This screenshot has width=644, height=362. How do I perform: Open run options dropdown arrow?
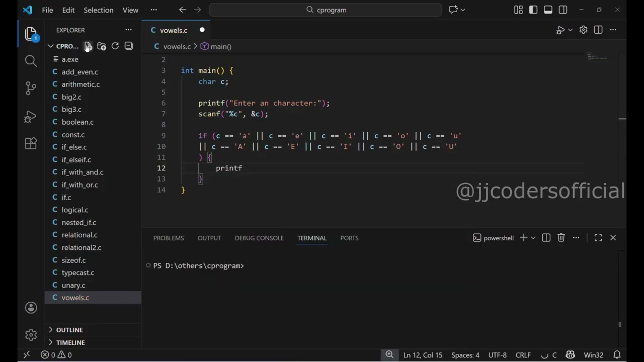point(571,30)
